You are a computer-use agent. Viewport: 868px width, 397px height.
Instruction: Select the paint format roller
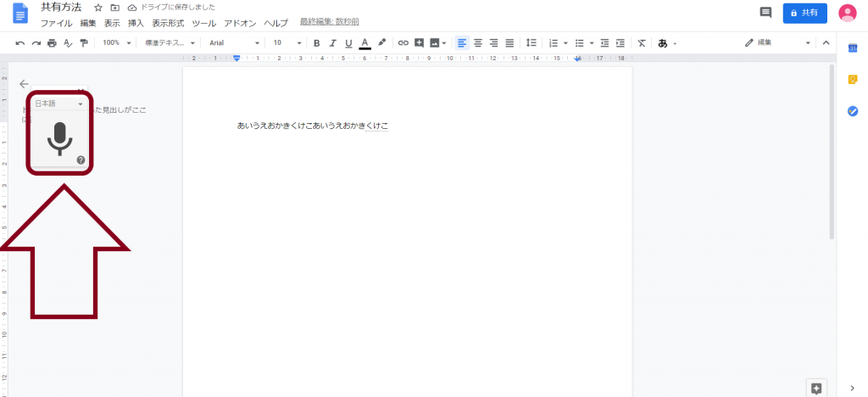point(84,42)
